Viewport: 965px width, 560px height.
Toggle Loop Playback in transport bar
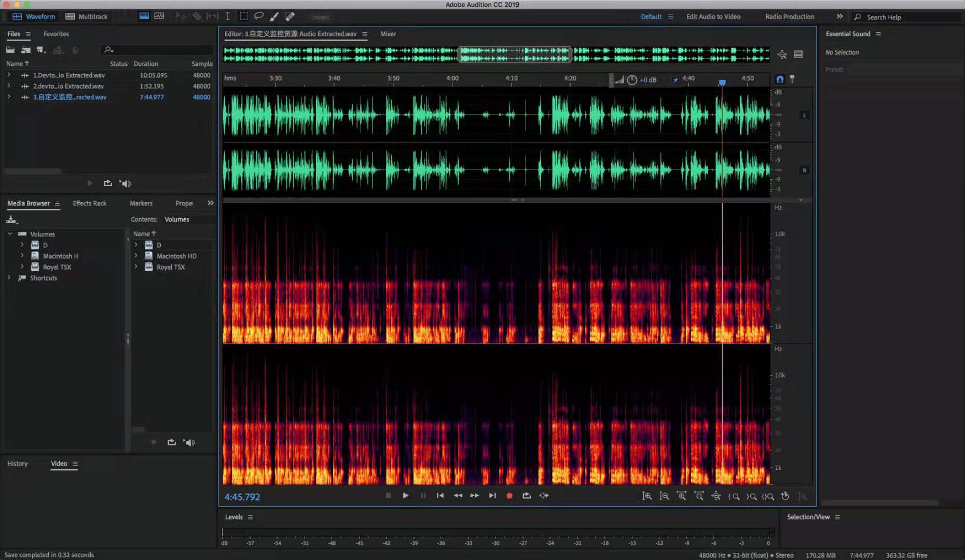(x=526, y=495)
